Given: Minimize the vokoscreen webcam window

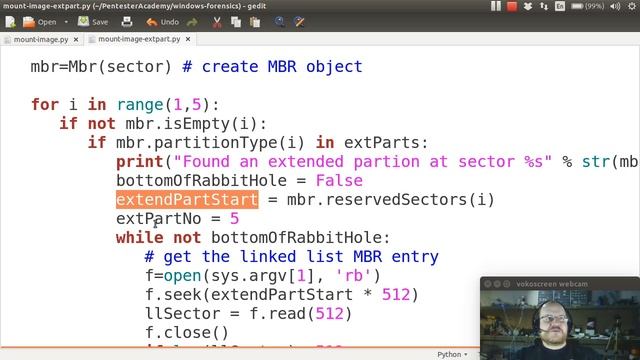Looking at the screenshot, I should 497,284.
